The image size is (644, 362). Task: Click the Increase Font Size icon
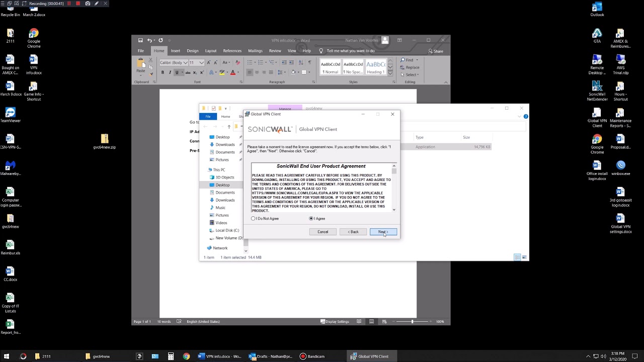(209, 62)
